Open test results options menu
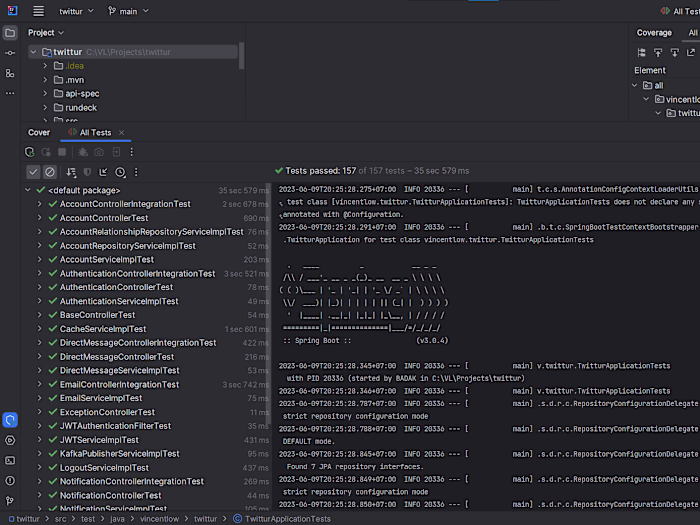Screen dimensions: 700x525 pyautogui.click(x=136, y=172)
